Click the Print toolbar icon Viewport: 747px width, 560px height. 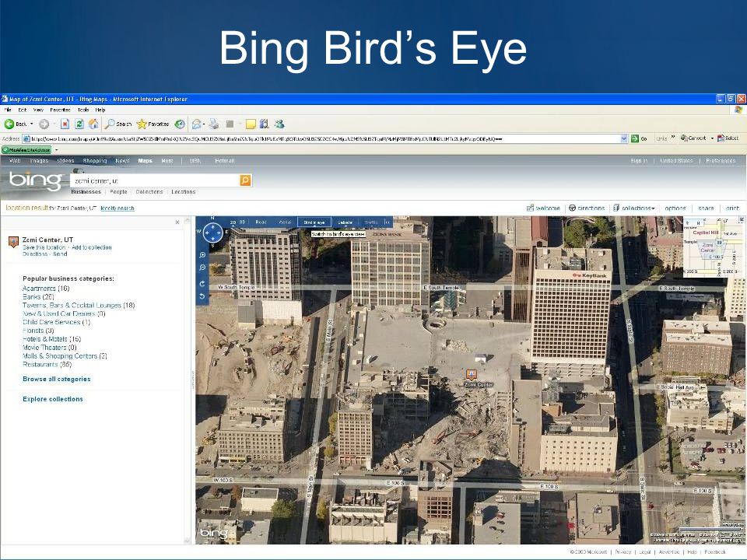[214, 124]
